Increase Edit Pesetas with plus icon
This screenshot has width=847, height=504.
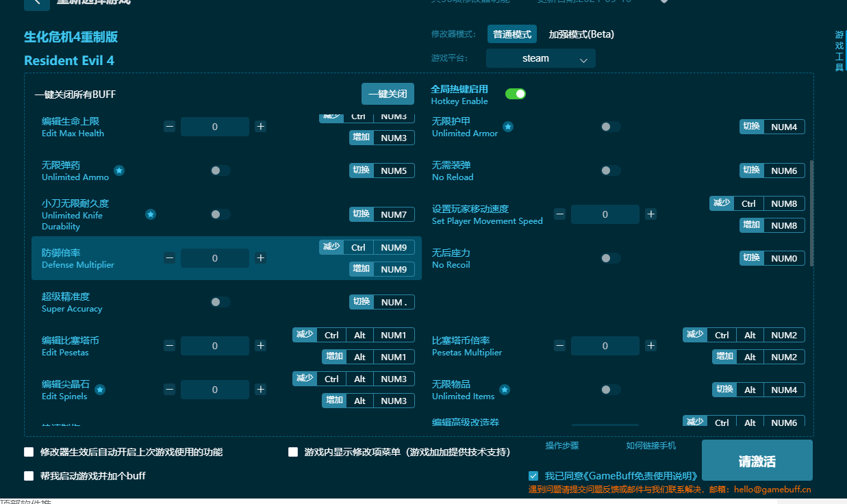(260, 346)
